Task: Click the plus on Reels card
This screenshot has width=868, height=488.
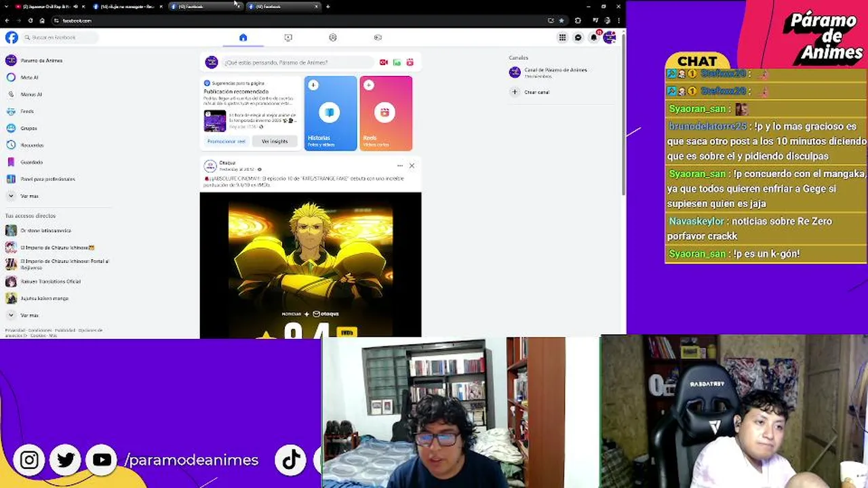Action: [368, 85]
